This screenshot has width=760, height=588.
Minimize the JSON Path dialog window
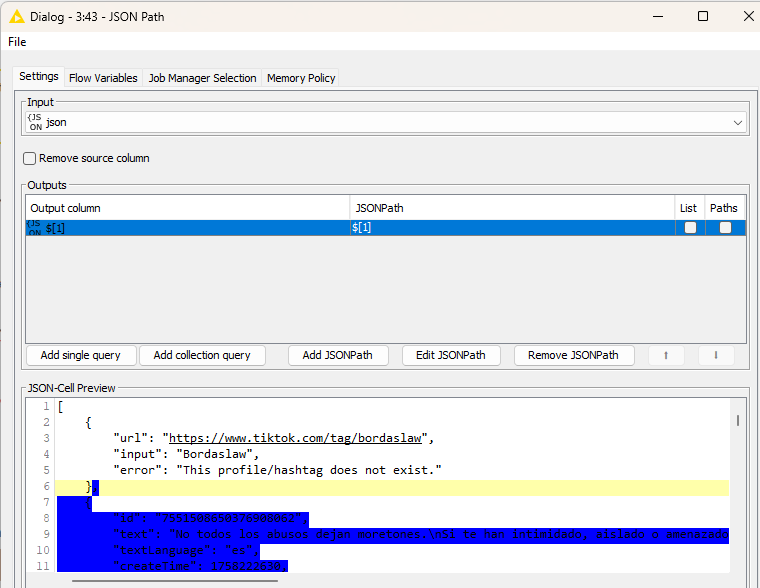(x=656, y=16)
